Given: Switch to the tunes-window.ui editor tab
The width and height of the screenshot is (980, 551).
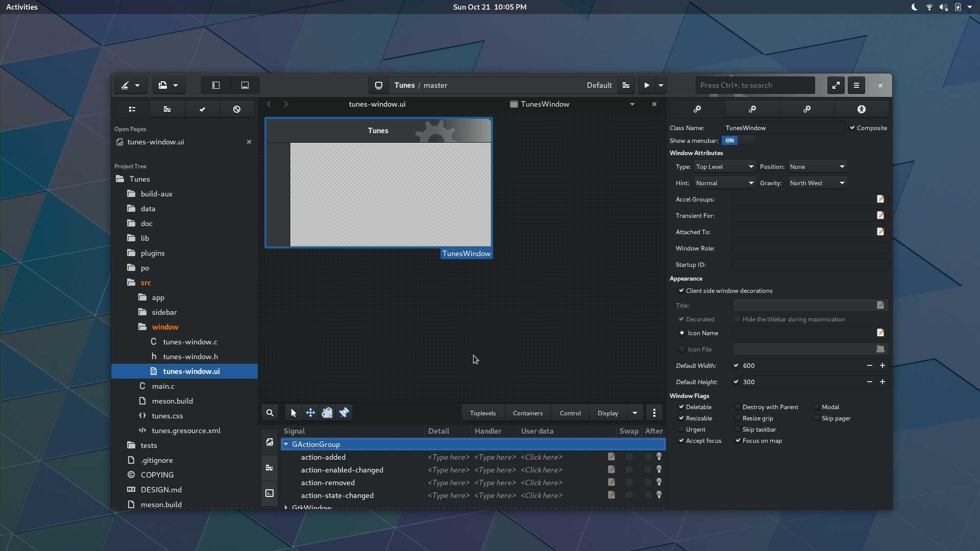Looking at the screenshot, I should click(377, 104).
